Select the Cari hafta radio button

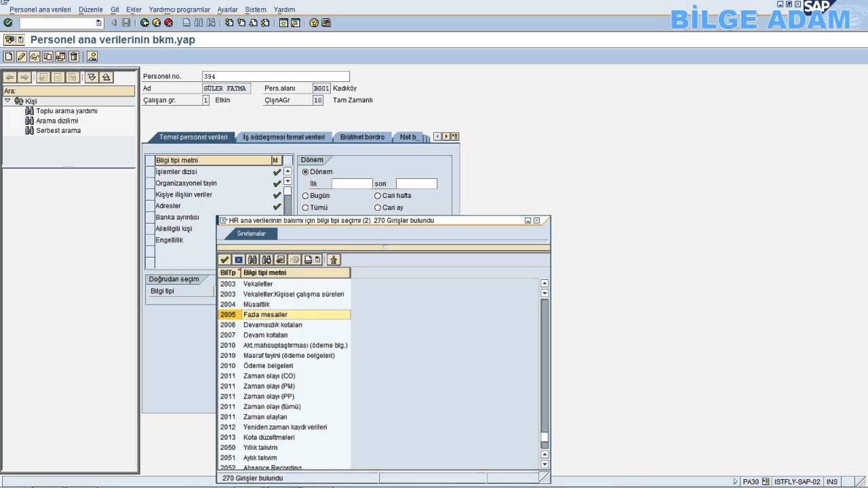pos(378,196)
